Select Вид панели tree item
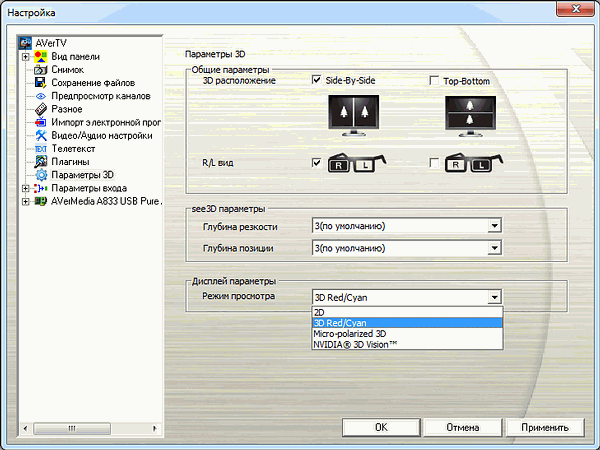The image size is (600, 450). 75,57
